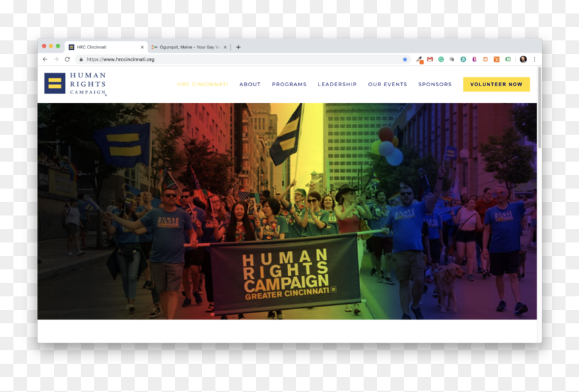Open the Programs nav menu

pos(289,84)
